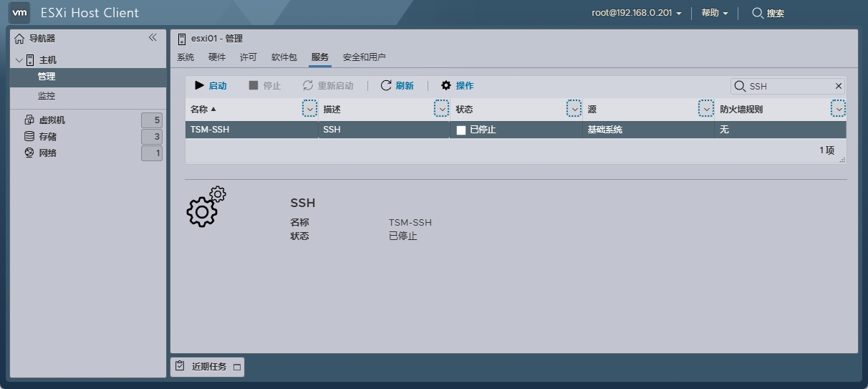Click the SSH service search field
Screen dimensions: 868x389
(x=788, y=86)
